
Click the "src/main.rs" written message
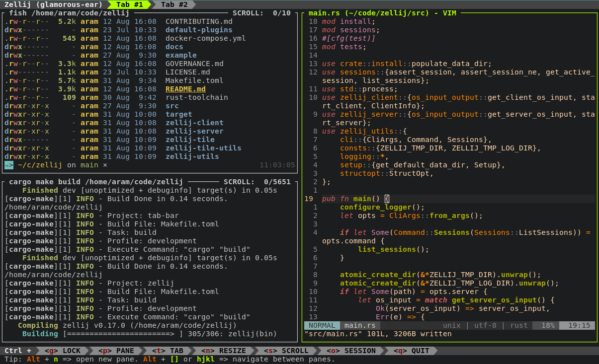tap(378, 334)
